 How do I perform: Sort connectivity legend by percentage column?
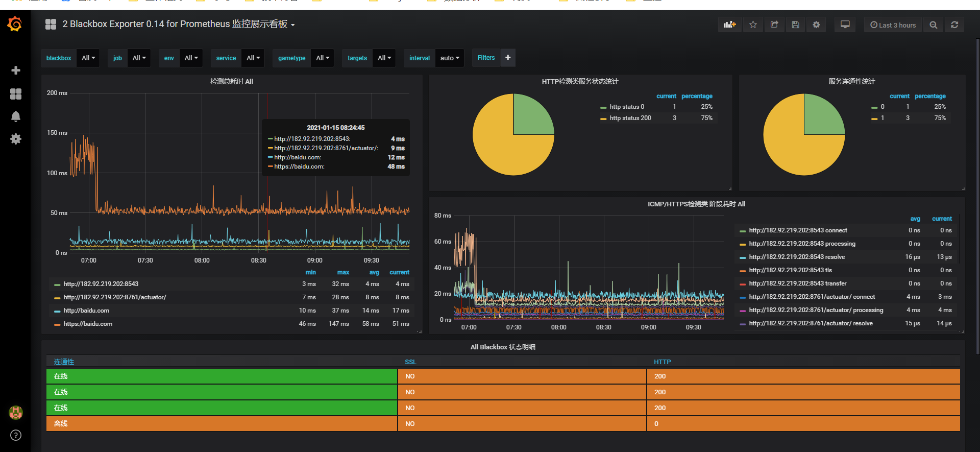tap(930, 96)
